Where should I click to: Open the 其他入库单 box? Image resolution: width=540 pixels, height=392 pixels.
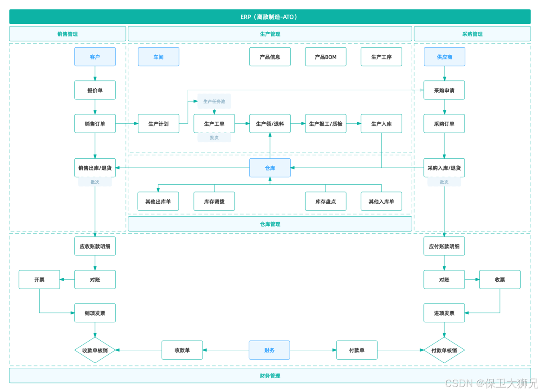(382, 201)
